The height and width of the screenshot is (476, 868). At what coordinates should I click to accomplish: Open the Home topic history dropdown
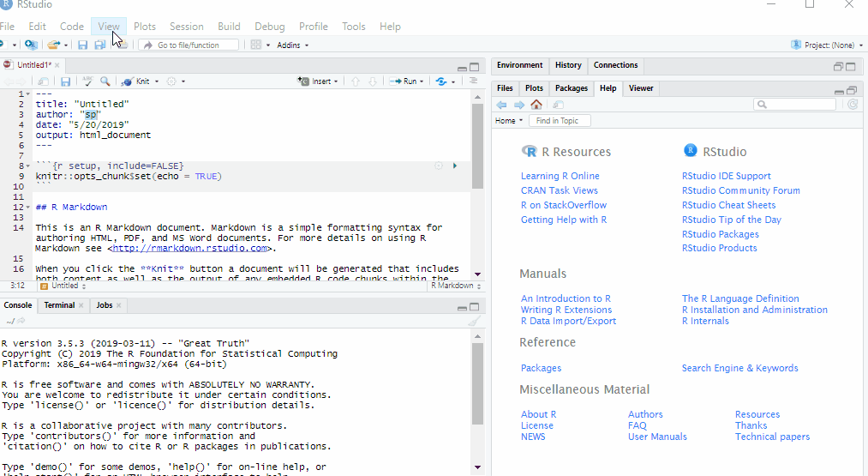pos(509,121)
